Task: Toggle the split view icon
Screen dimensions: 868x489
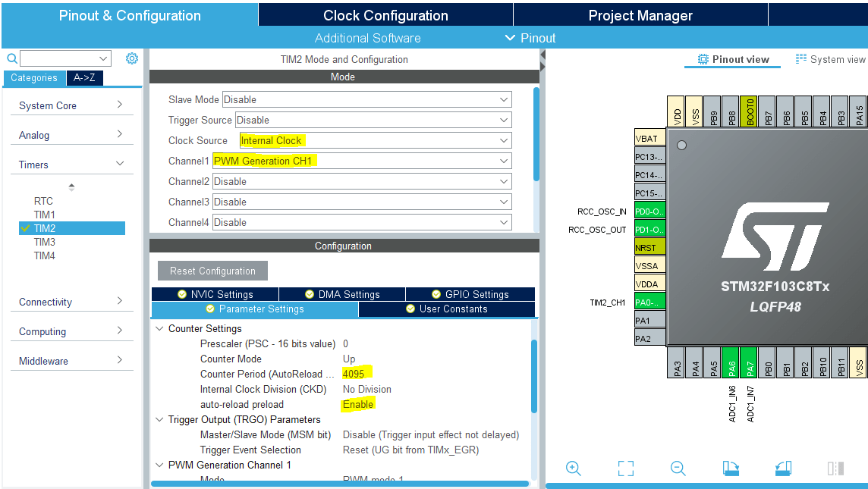Action: [835, 469]
